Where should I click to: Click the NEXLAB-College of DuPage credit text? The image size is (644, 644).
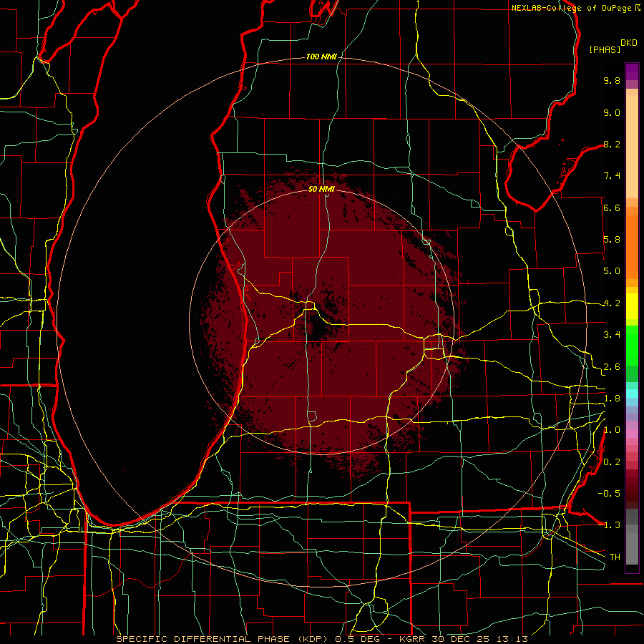coord(572,8)
